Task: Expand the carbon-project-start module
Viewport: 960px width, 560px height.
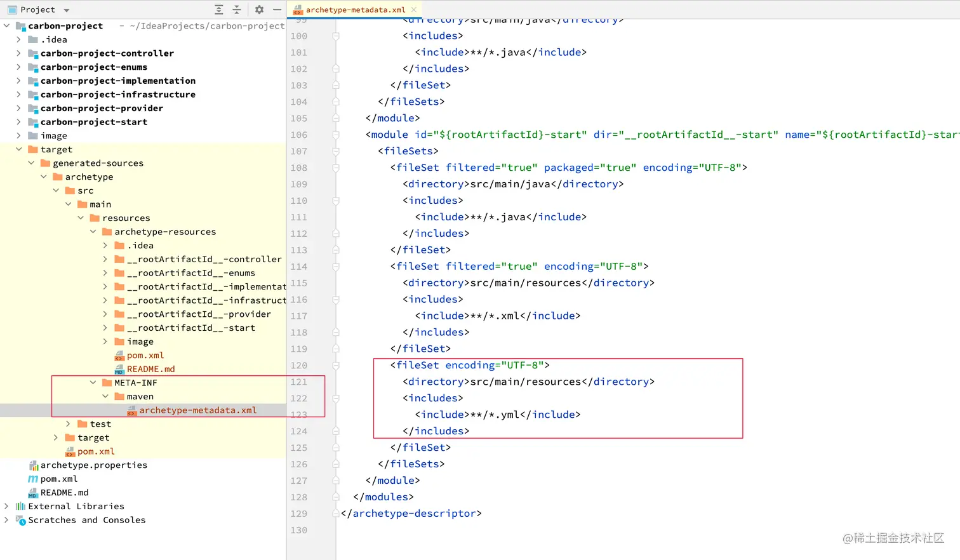Action: (18, 122)
